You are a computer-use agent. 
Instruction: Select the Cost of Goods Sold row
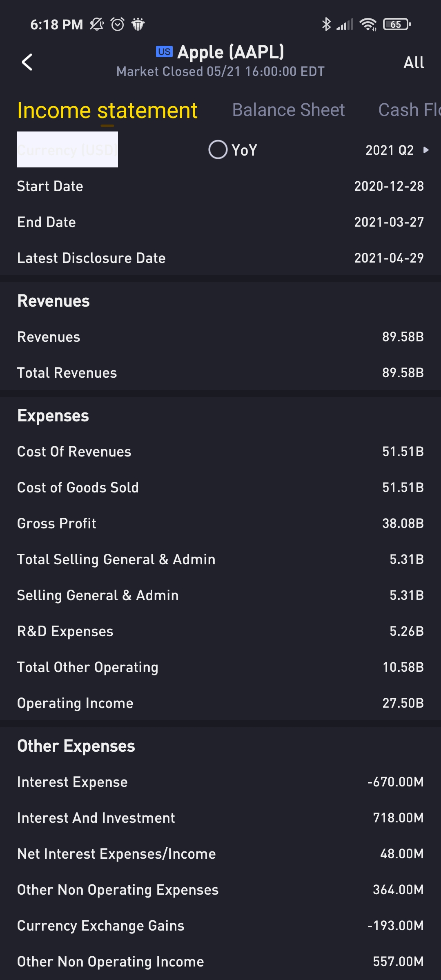(220, 488)
